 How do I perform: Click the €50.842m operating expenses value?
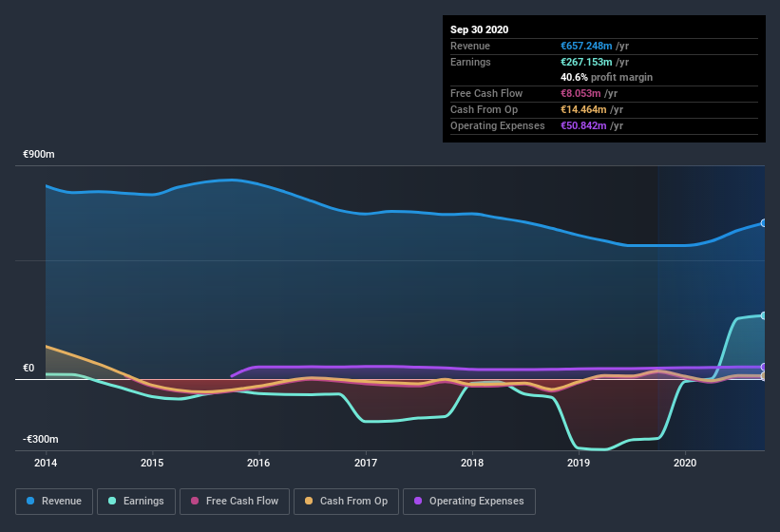coord(583,125)
